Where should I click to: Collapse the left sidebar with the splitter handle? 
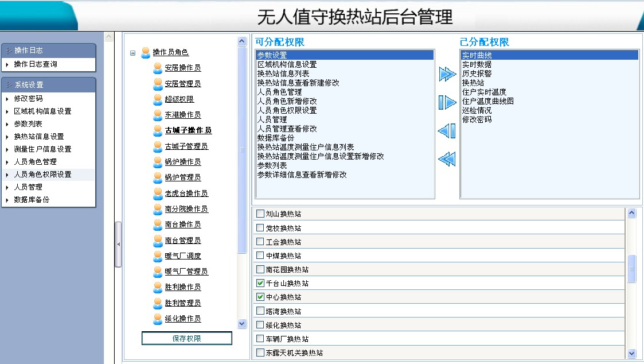(x=118, y=245)
